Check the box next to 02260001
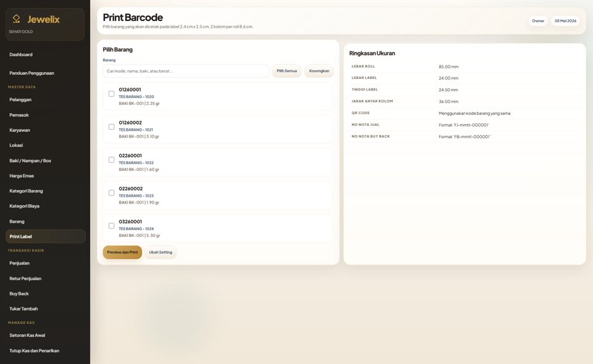This screenshot has height=364, width=593. pos(112,160)
